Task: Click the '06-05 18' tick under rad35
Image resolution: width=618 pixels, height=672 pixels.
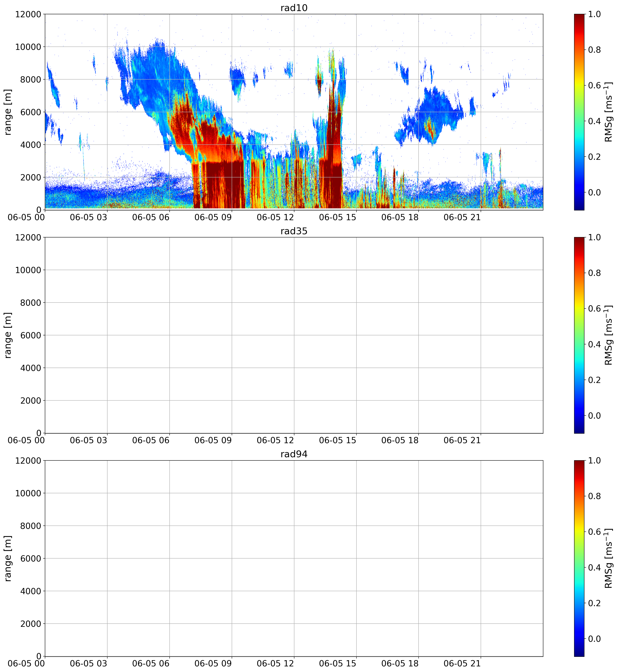Action: 400,440
